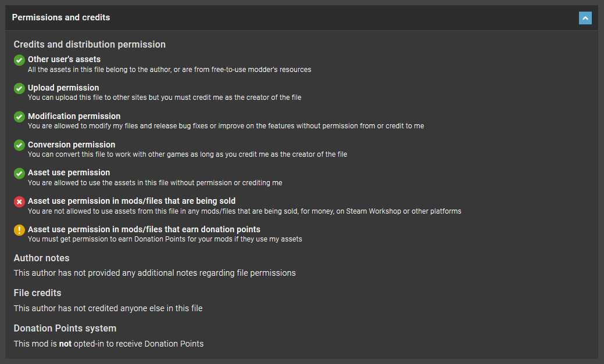604x364 pixels.
Task: Click the Permissions and credits header title
Action: click(x=61, y=17)
